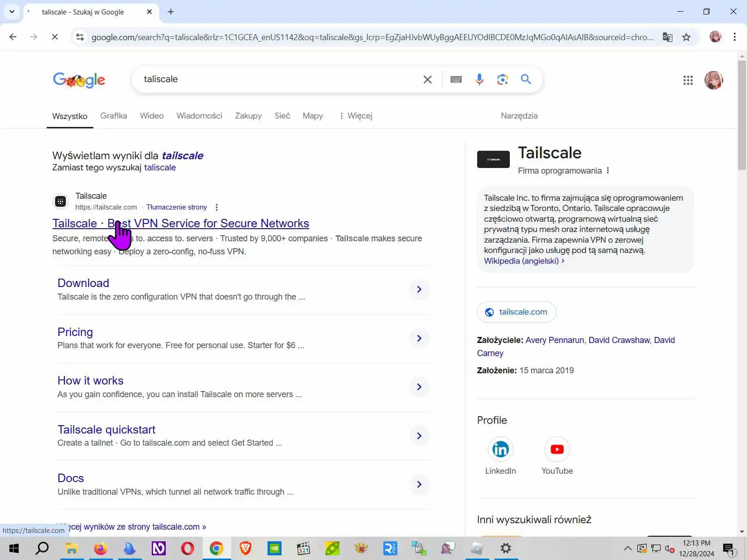Expand the Pricing sitelink chevron
Viewport: 747px width, 560px height.
(419, 338)
